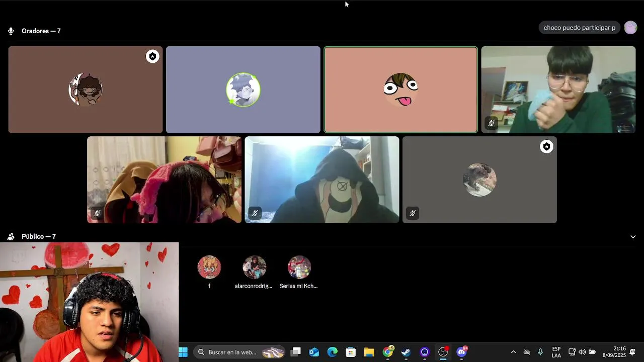Open the 'choco puedo participar p' chat message
644x362 pixels.
tap(579, 28)
